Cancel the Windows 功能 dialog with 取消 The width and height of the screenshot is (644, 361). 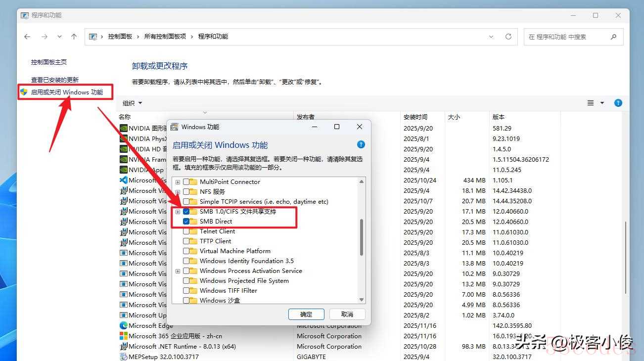point(347,314)
